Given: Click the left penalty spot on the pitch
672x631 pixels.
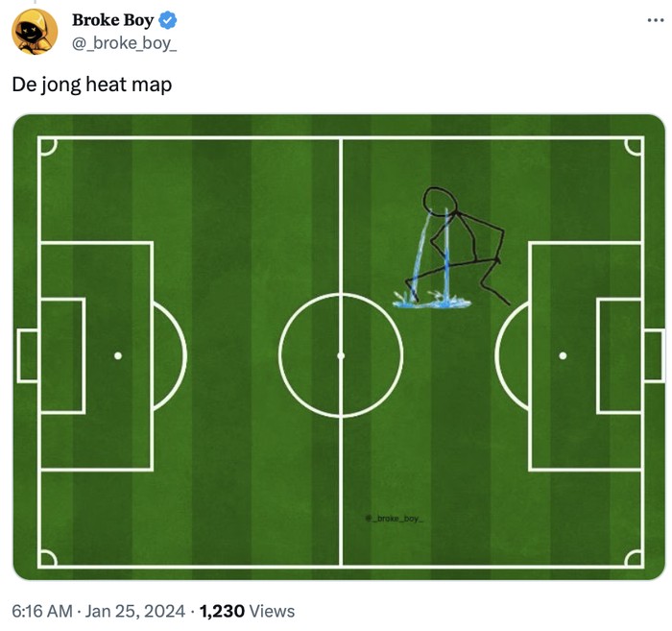Looking at the screenshot, I should point(117,355).
